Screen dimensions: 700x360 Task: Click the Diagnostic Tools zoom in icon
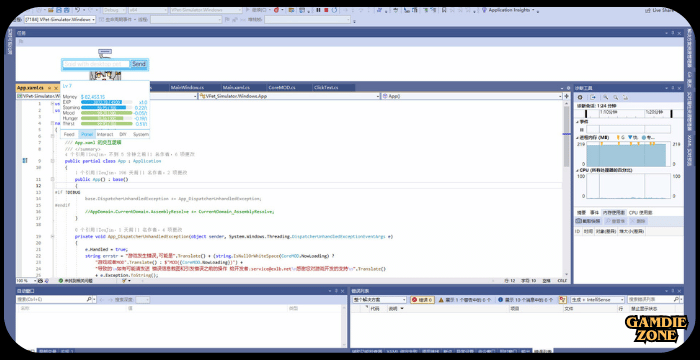pos(606,97)
